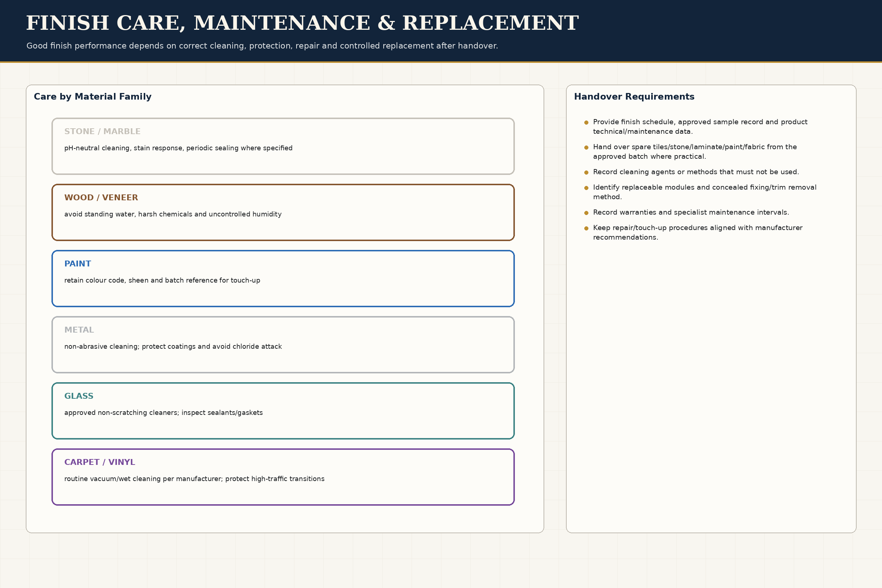Screen dimensions: 882x588
Task: Click the bullet dot beside 'Keep repair/touch-up'
Action: (x=586, y=228)
